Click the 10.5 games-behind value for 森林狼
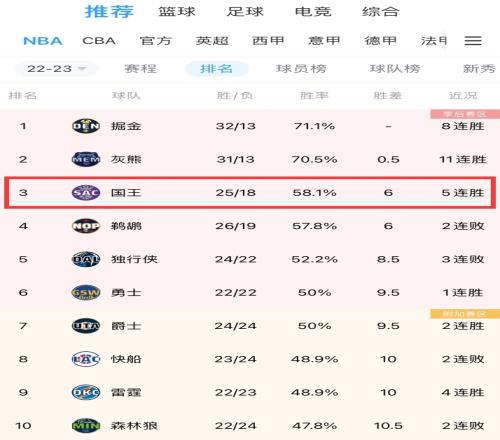Screen dimensions: 500x440 tap(388, 426)
